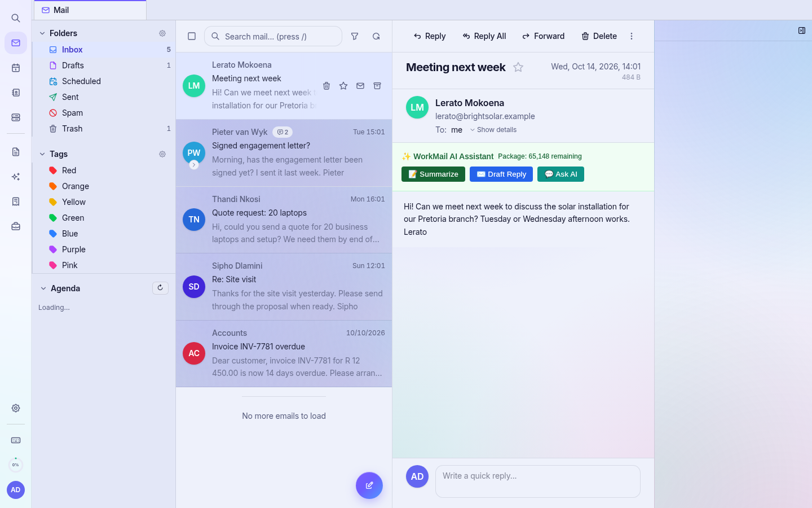Open the briefcase icon in sidebar

pyautogui.click(x=16, y=226)
